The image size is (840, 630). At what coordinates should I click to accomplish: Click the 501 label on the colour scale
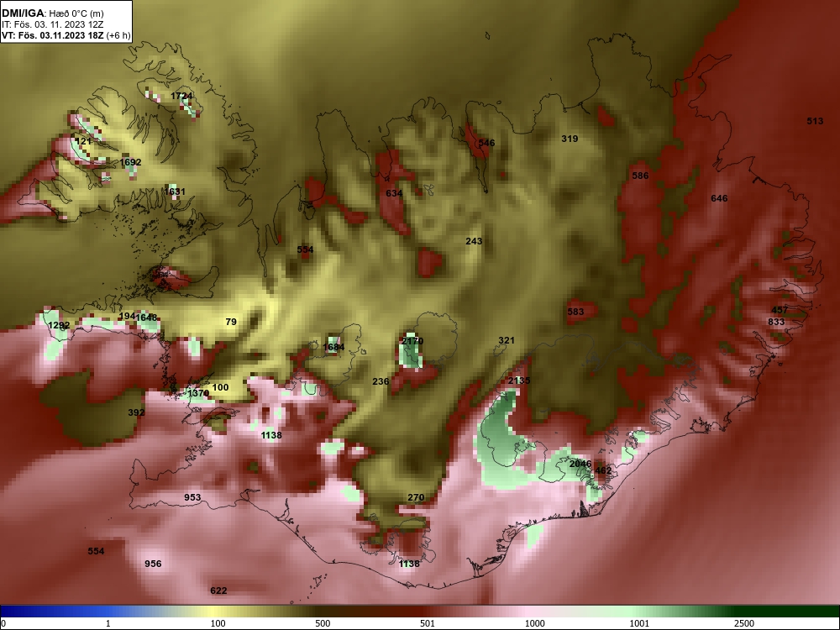pos(428,623)
